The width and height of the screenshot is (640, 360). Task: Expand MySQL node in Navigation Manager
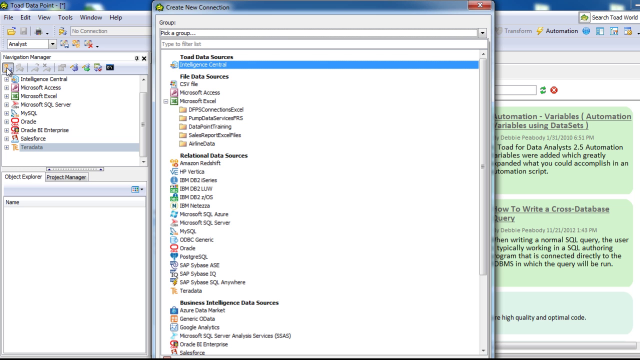[7, 113]
